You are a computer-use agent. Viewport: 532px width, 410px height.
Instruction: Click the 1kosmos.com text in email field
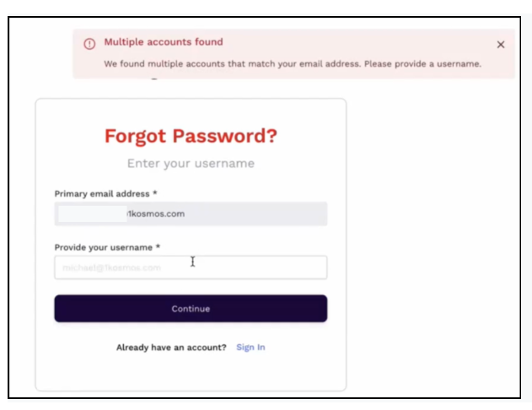pyautogui.click(x=156, y=214)
